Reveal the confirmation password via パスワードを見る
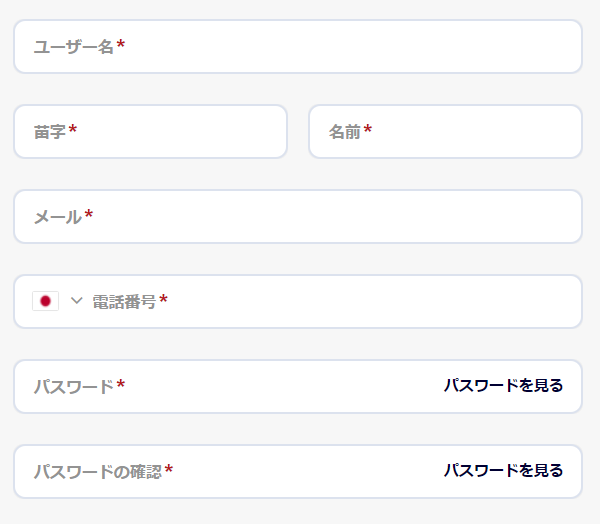The image size is (600, 524). coord(503,470)
